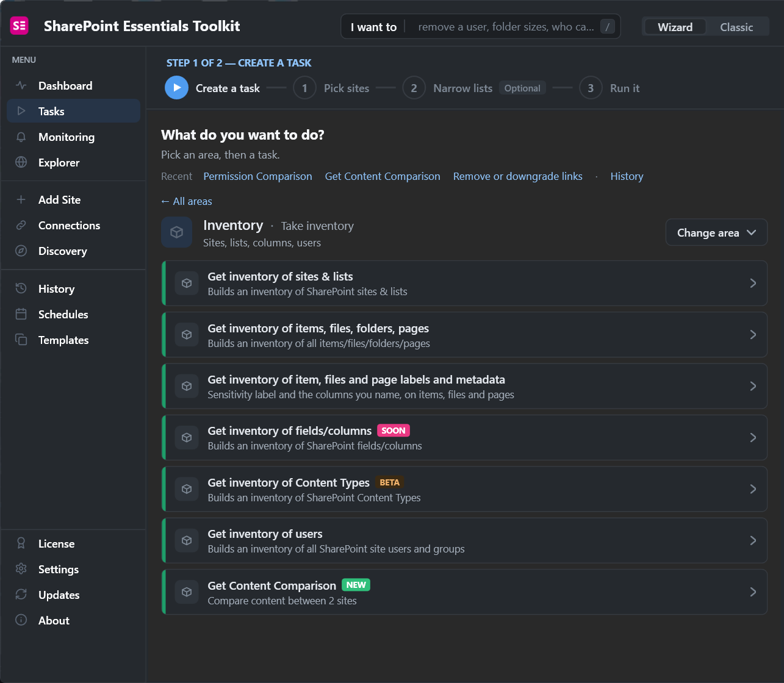Switch to Wizard mode
The image size is (784, 683).
[675, 27]
